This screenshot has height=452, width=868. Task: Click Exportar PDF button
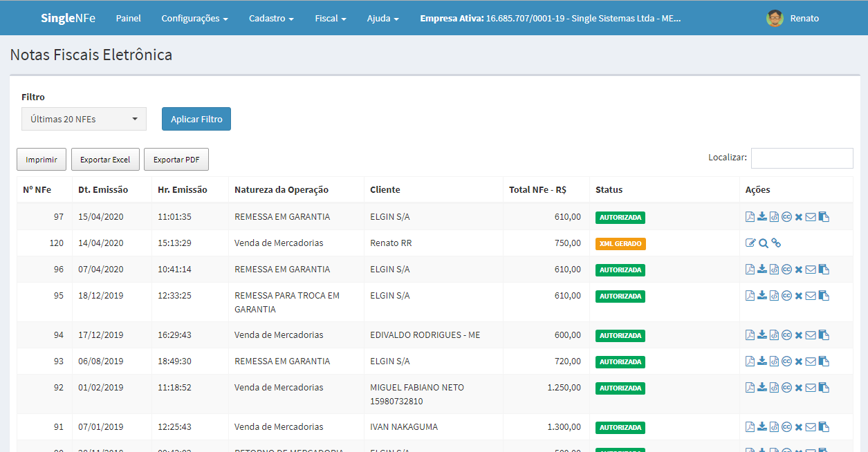point(176,160)
